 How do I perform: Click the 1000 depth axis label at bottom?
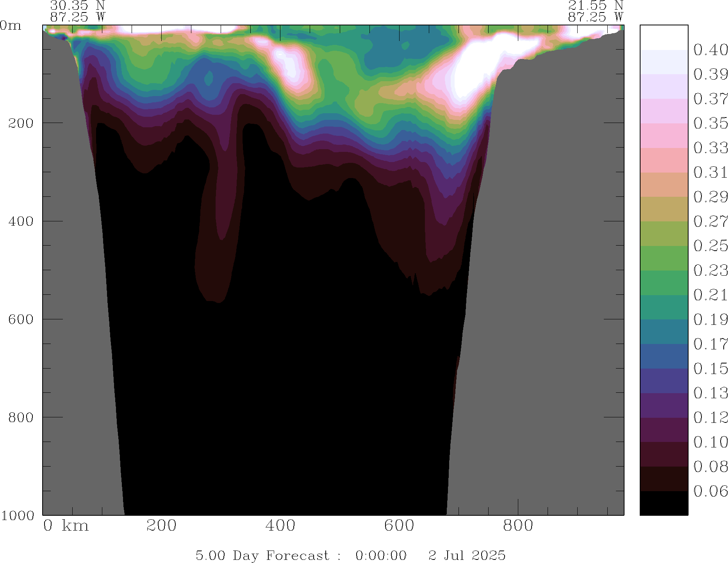(x=17, y=515)
